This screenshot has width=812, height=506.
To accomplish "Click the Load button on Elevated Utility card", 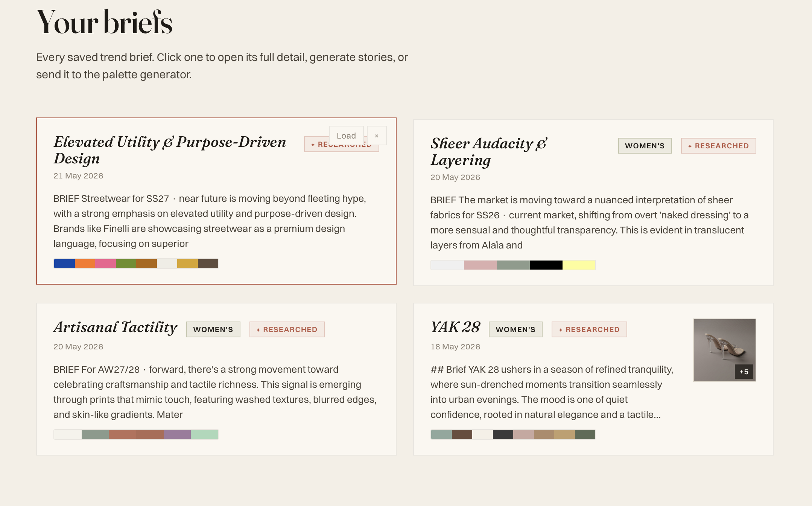I will (346, 136).
